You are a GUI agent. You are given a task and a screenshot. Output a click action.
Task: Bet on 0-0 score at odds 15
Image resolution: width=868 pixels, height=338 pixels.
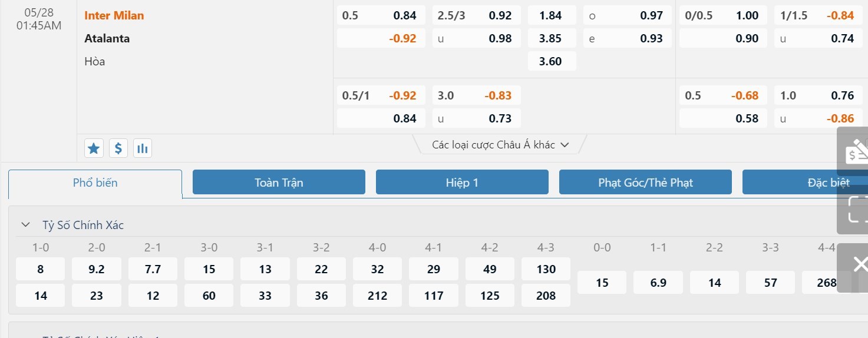tap(602, 283)
